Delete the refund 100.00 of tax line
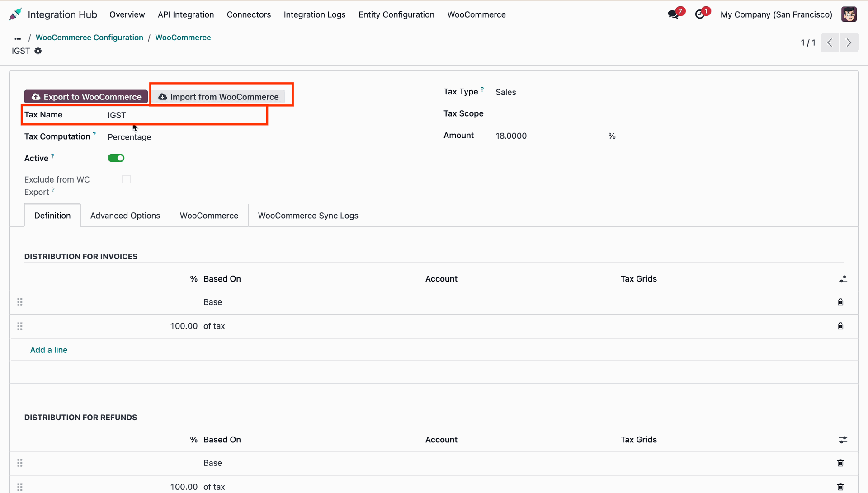Image resolution: width=868 pixels, height=493 pixels. tap(840, 487)
